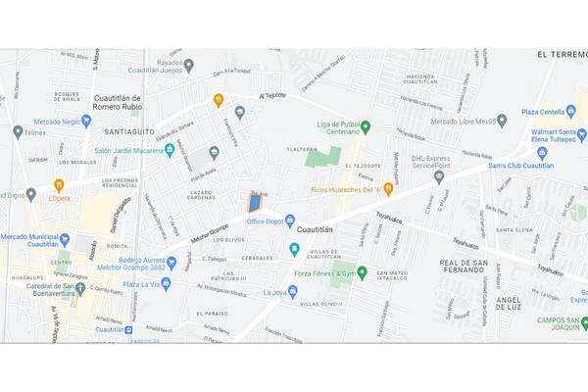Click the L'Opera restaurant marker
The image size is (588, 392).
[59, 185]
